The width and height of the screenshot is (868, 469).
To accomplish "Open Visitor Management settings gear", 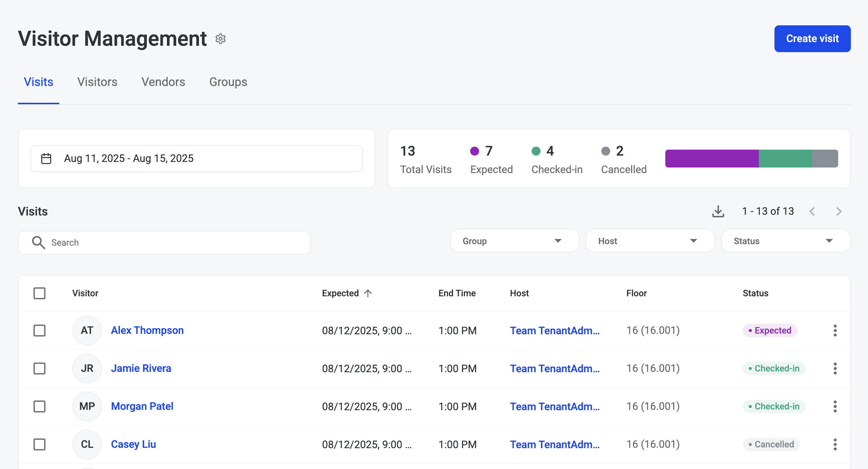I will tap(221, 39).
